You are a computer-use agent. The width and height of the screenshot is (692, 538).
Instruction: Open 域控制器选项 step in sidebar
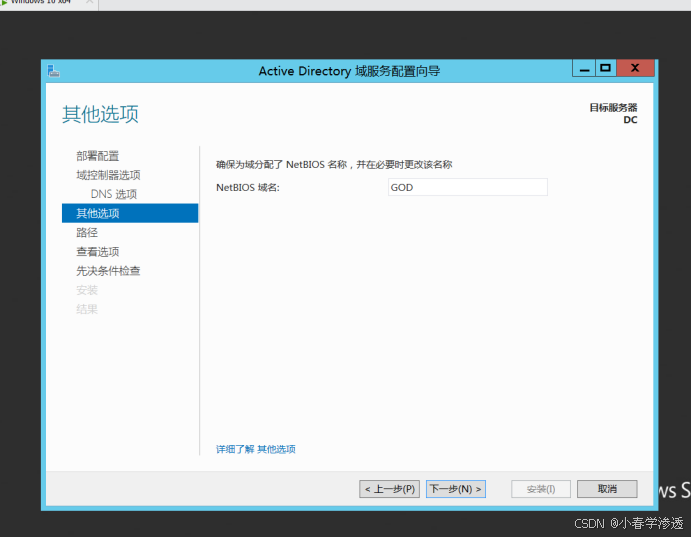[x=108, y=175]
